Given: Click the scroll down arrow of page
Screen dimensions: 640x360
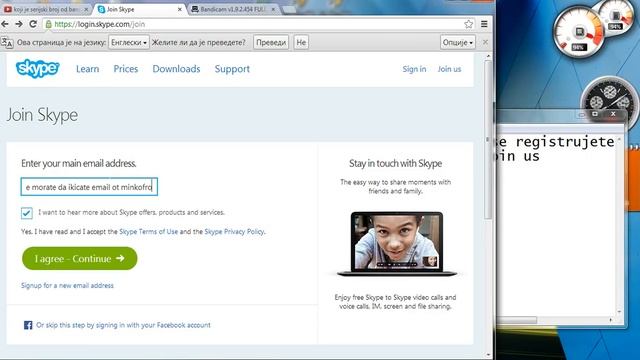Looking at the screenshot, I should [x=488, y=355].
